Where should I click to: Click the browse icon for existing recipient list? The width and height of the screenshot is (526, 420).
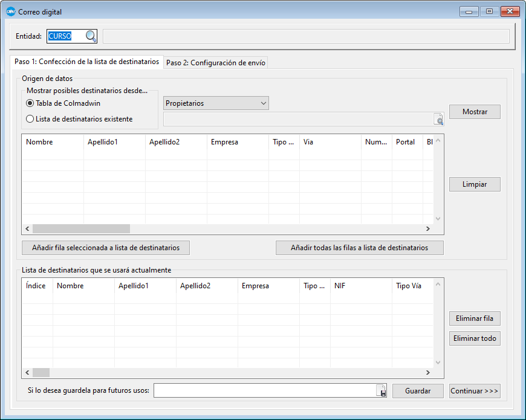click(438, 120)
